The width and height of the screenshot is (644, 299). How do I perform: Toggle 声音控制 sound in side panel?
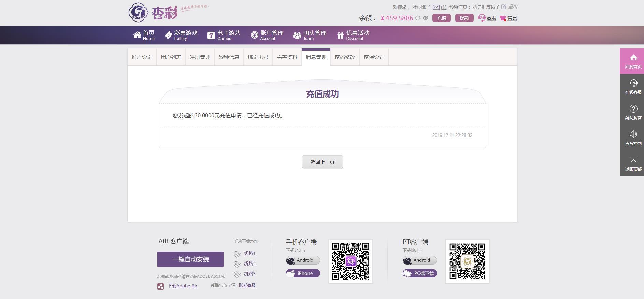coord(632,138)
